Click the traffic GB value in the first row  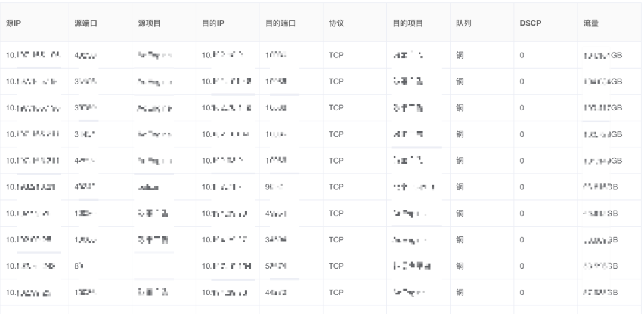point(602,55)
